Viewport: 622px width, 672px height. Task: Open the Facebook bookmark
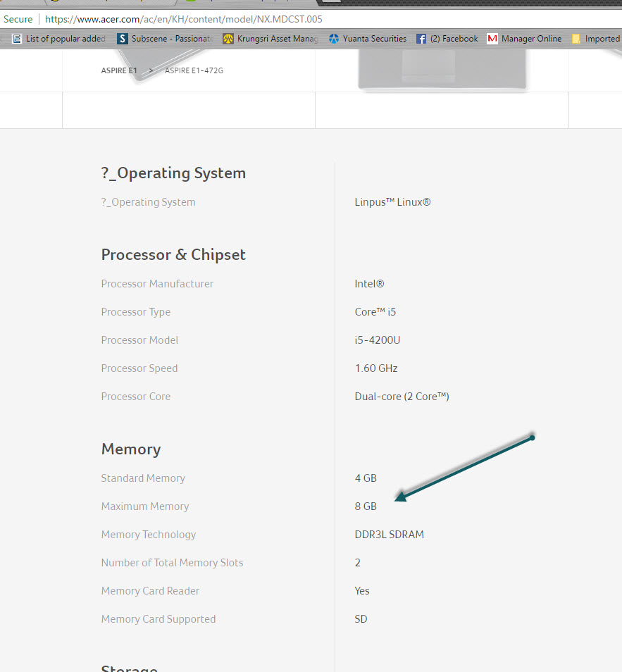(447, 39)
